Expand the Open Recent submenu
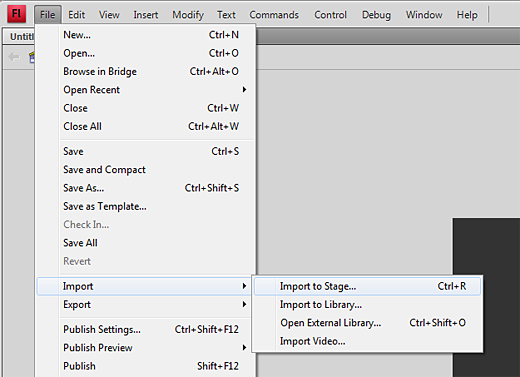 coord(146,90)
